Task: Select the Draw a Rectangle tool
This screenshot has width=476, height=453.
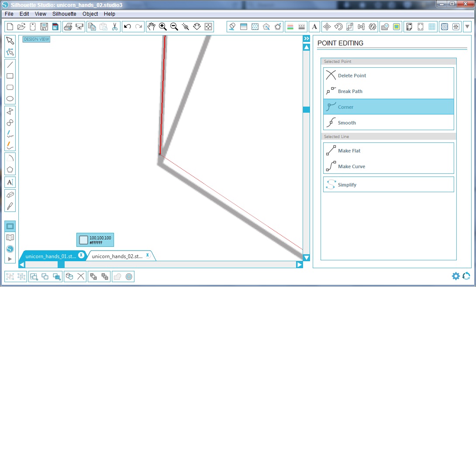Action: pos(10,76)
